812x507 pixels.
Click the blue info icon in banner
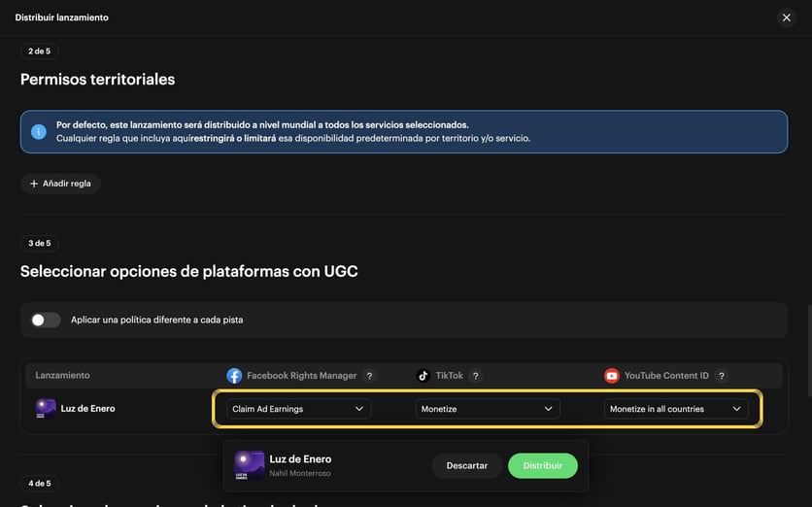tap(38, 131)
